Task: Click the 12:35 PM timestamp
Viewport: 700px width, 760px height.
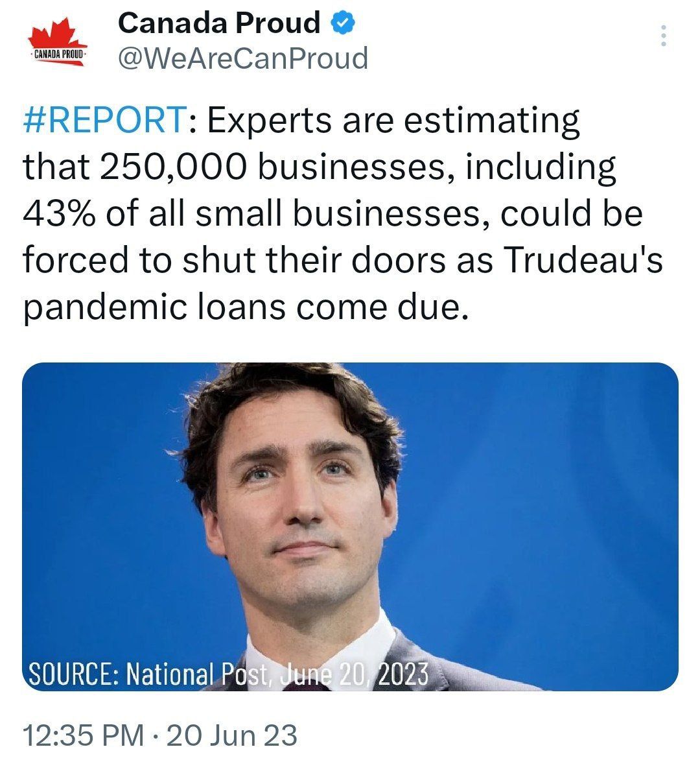Action: 83,735
